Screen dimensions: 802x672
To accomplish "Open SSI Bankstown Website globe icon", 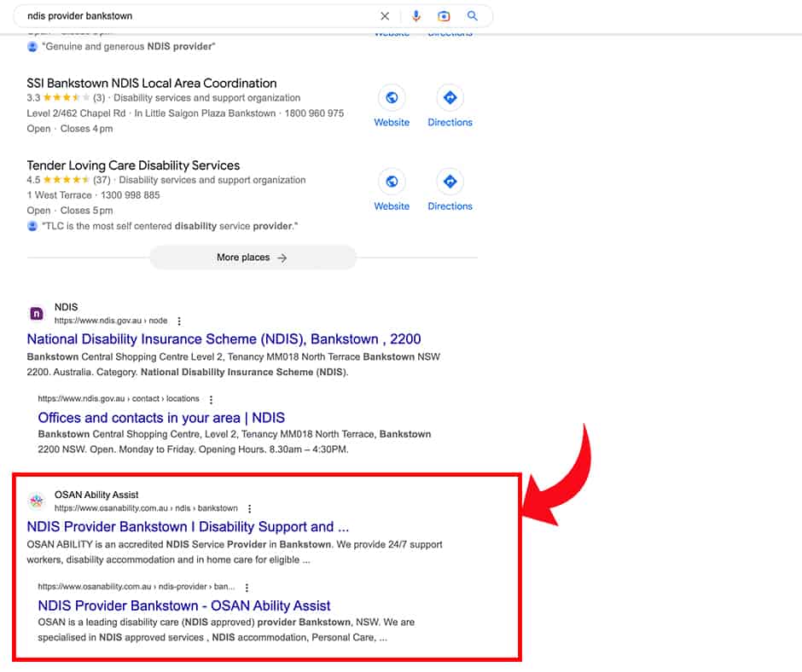I will click(x=392, y=98).
